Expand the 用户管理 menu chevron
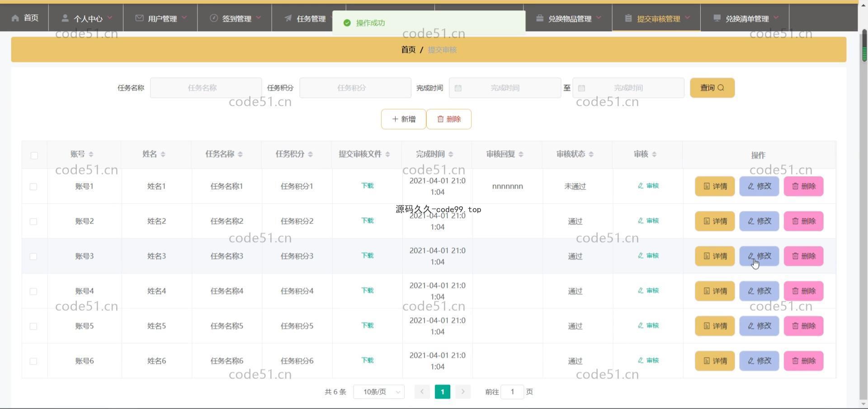Image resolution: width=868 pixels, height=409 pixels. pos(184,18)
